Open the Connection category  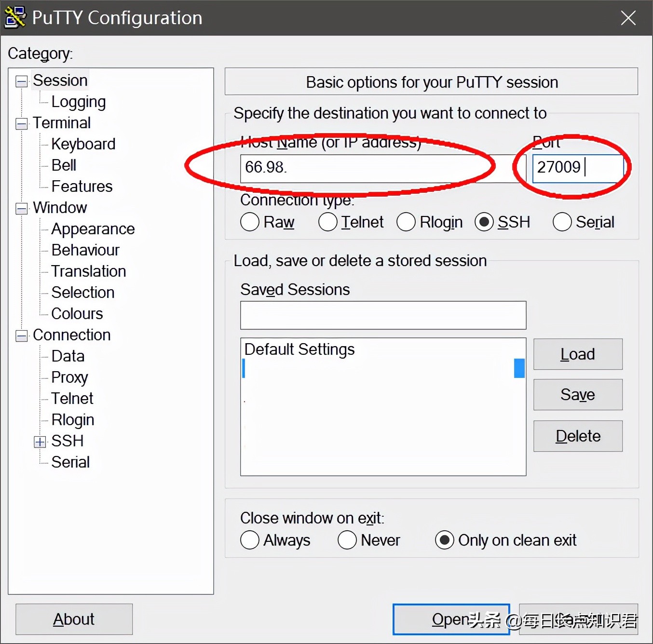coord(72,335)
